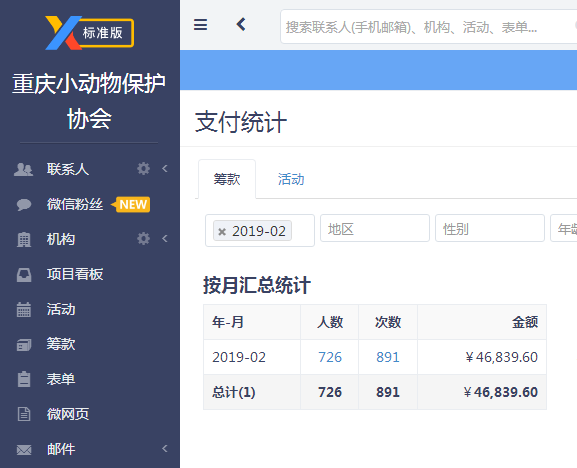Open the 891 payment count link

tap(388, 357)
